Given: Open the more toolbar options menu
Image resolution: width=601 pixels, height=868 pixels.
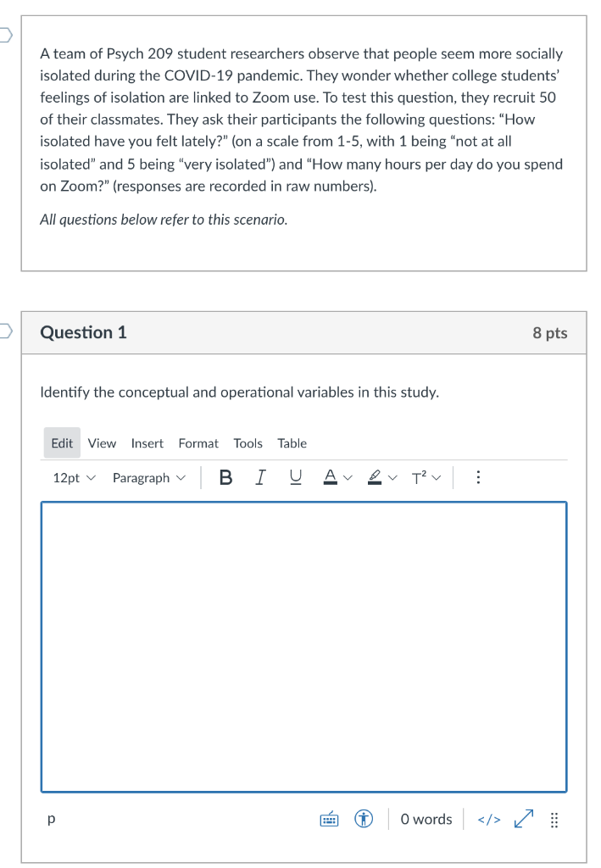Looking at the screenshot, I should coord(478,476).
